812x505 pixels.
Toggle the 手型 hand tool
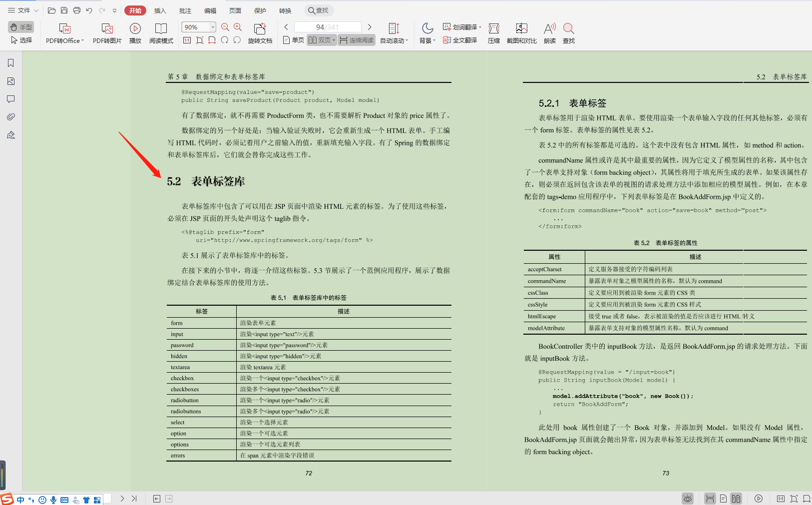pyautogui.click(x=21, y=27)
